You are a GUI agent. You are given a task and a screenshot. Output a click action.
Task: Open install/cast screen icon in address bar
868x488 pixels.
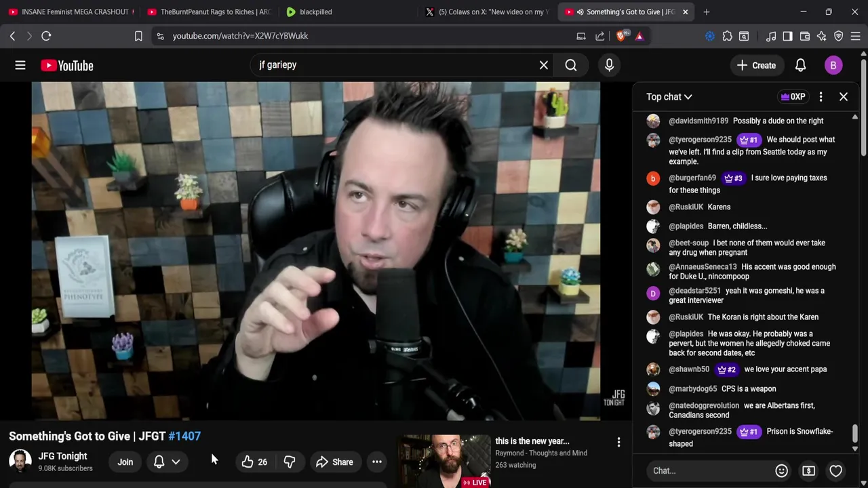tap(581, 36)
